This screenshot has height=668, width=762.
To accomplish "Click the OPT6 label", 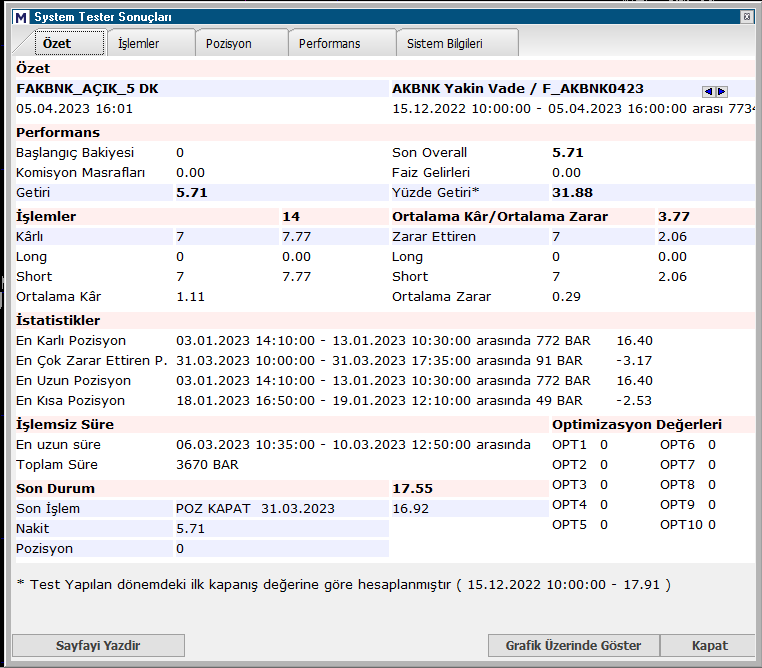I will point(677,445).
